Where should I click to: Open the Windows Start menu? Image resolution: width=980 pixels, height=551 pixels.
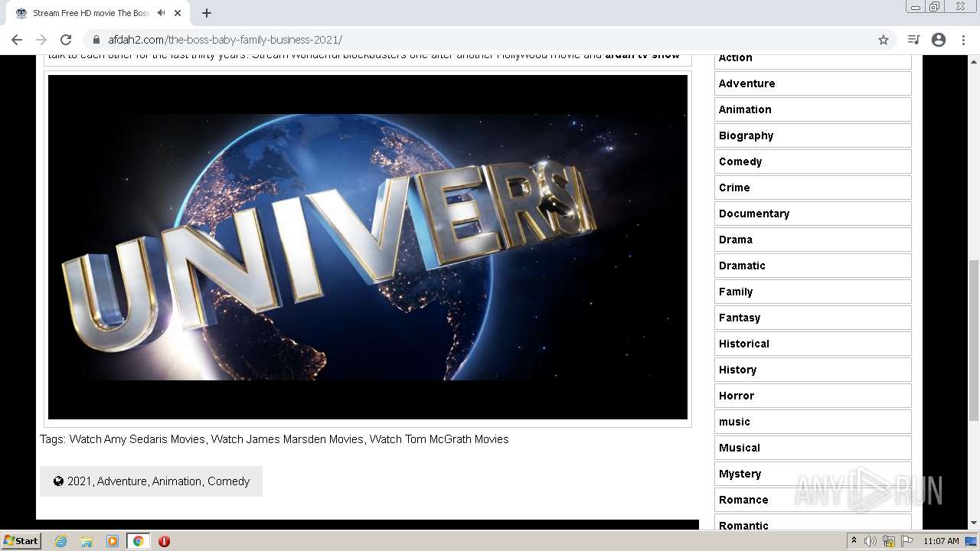(x=21, y=541)
